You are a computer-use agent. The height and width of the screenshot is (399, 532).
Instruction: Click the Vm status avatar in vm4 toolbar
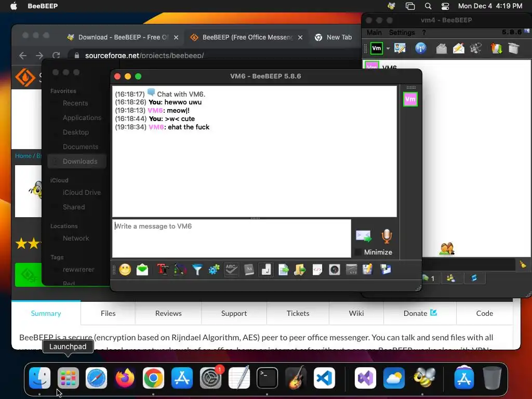pyautogui.click(x=376, y=48)
